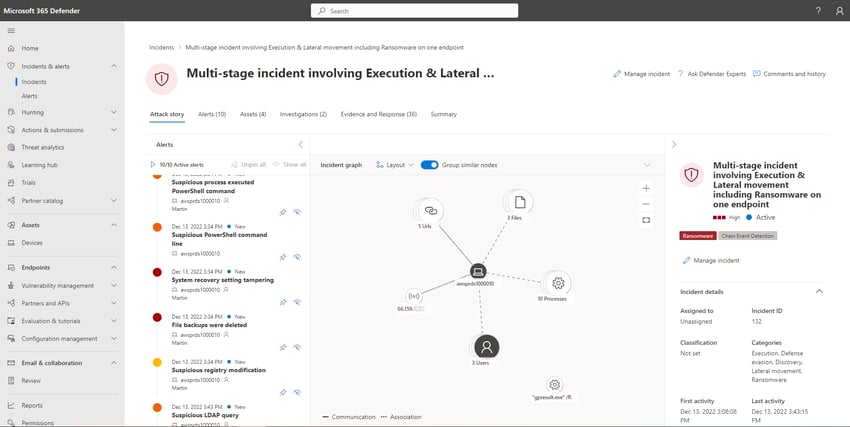Click Manage incident in header
This screenshot has width=850, height=427.
pyautogui.click(x=642, y=74)
